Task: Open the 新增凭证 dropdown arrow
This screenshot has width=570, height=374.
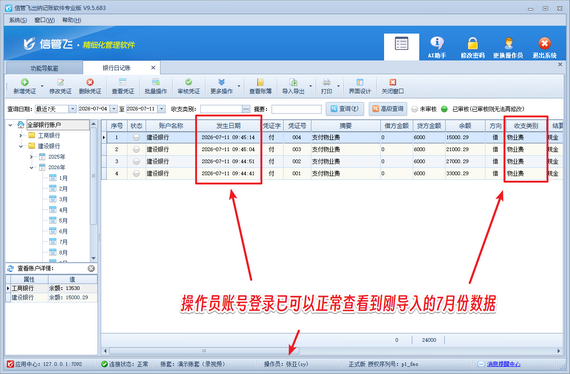Action: tap(42, 86)
